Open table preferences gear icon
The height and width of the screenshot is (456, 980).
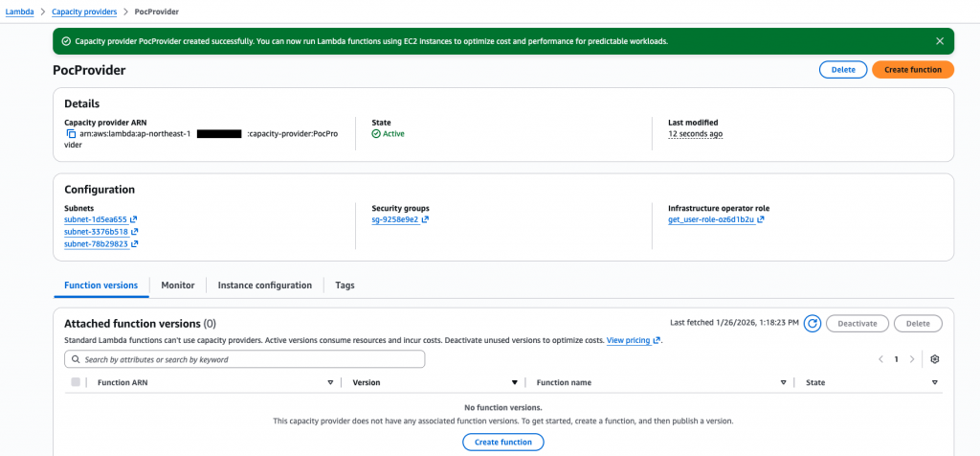pos(935,359)
